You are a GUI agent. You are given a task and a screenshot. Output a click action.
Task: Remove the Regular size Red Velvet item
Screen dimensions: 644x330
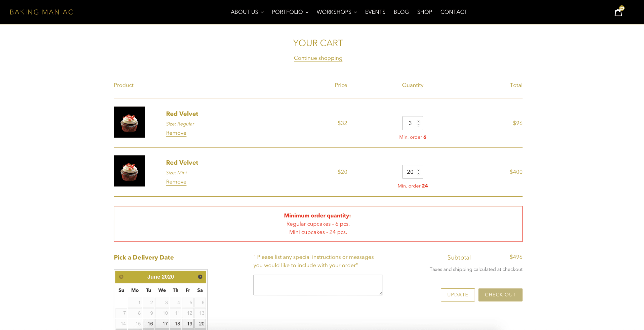coord(176,133)
